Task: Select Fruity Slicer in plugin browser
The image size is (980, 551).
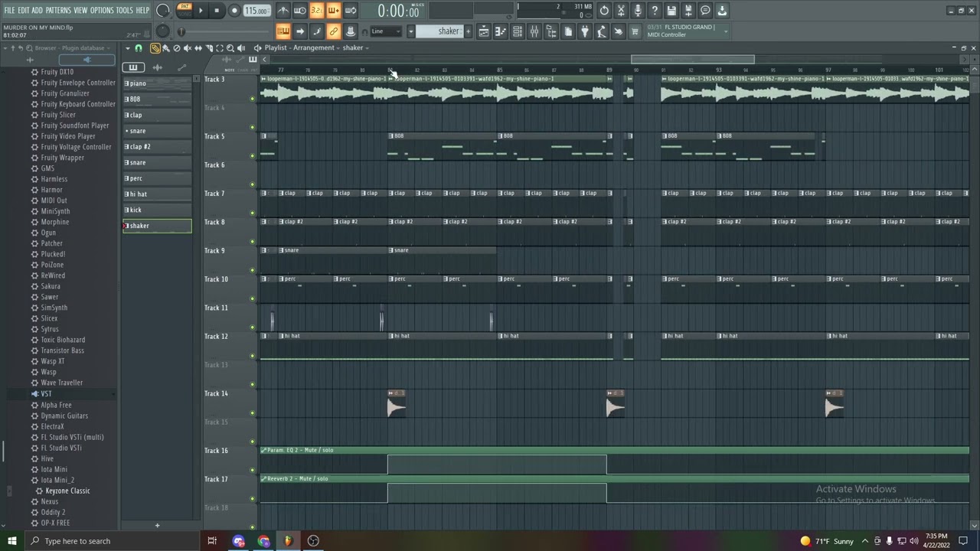Action: (58, 115)
